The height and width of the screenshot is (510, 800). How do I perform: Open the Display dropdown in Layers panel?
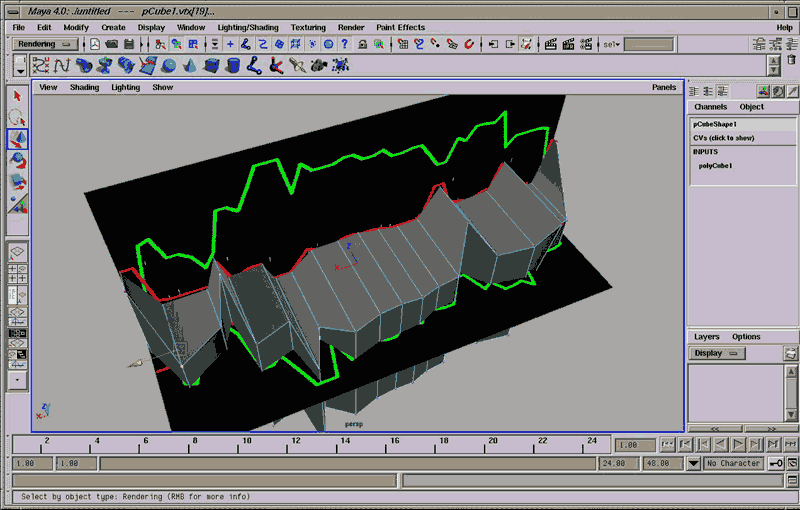[x=716, y=353]
